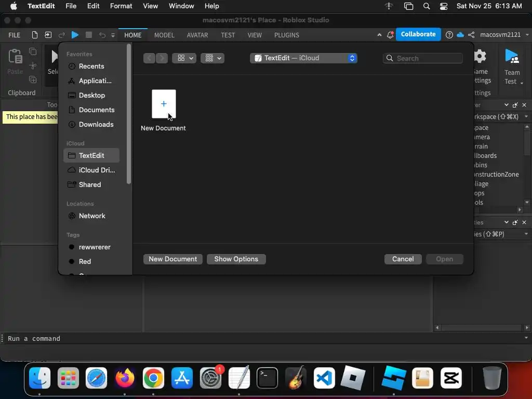The image size is (532, 399).
Task: Launch Visual Studio Code from dock
Action: tap(324, 378)
